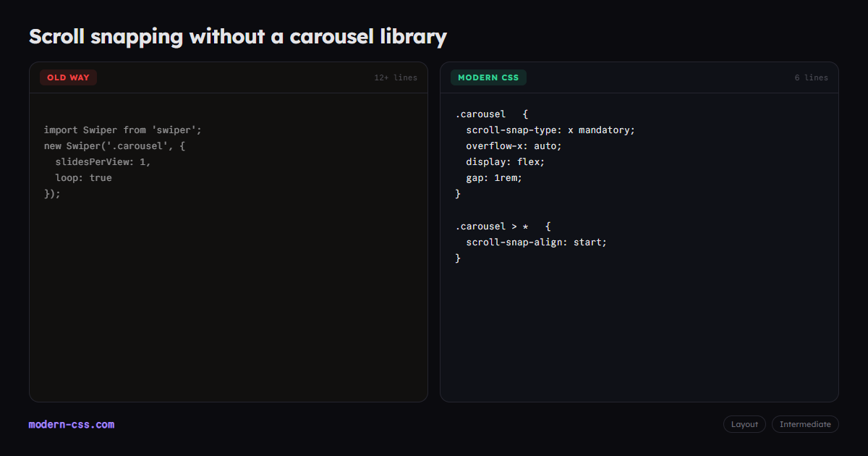
Task: Click the closing '});' line
Action: (53, 194)
